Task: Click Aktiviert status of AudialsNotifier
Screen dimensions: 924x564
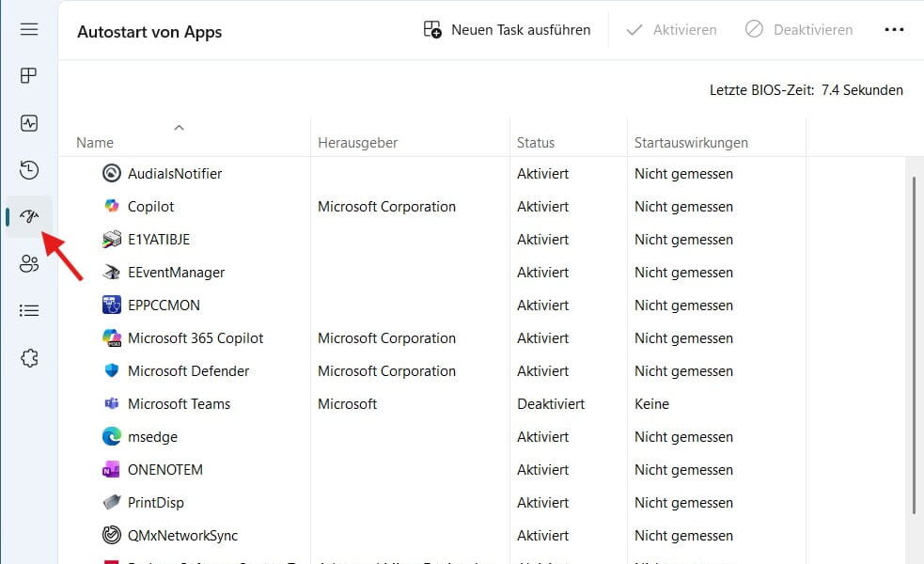Action: [542, 174]
